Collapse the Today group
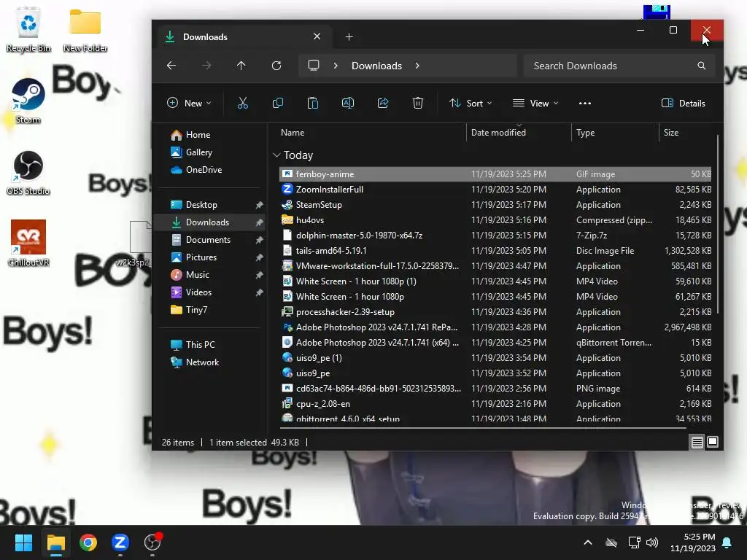747x560 pixels. click(x=276, y=155)
